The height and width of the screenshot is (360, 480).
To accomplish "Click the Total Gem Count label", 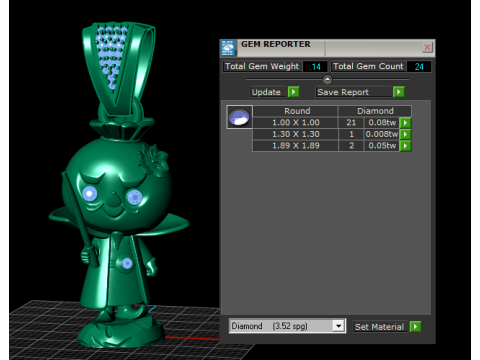I will [368, 66].
